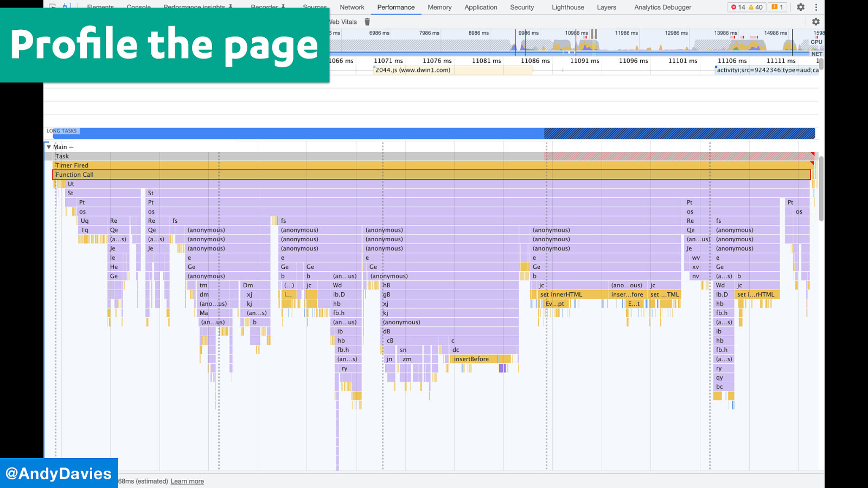Screen dimensions: 868x488
Task: Select the tm function entry
Action: tap(217, 285)
